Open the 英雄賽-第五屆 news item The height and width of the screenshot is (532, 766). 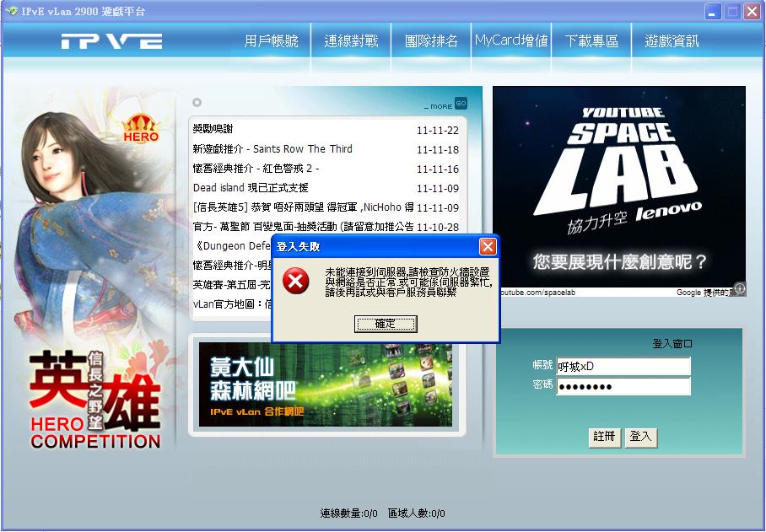click(231, 284)
